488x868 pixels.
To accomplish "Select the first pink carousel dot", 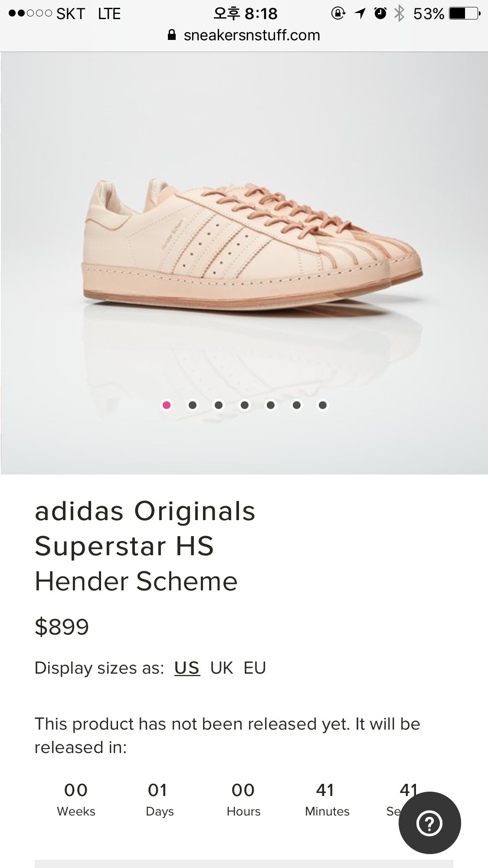I will pos(167,405).
